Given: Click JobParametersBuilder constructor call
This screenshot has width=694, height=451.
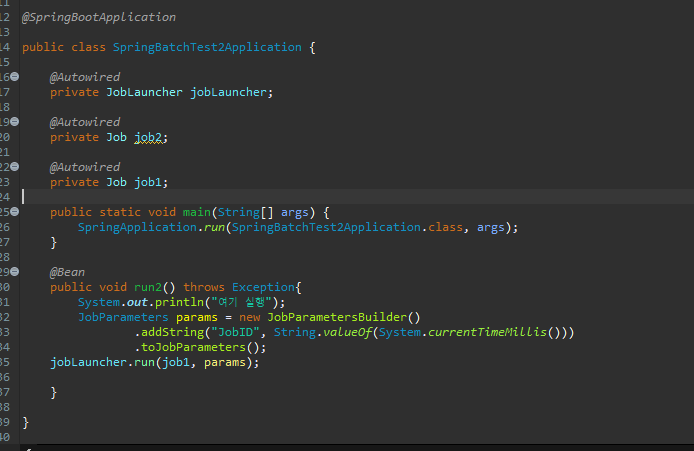Looking at the screenshot, I should tap(337, 317).
